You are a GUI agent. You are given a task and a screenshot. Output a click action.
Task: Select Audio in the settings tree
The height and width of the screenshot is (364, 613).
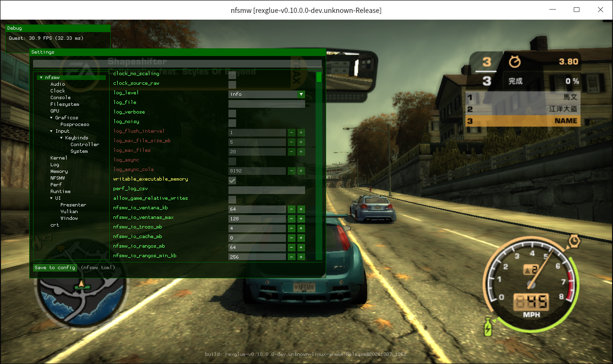tap(57, 84)
